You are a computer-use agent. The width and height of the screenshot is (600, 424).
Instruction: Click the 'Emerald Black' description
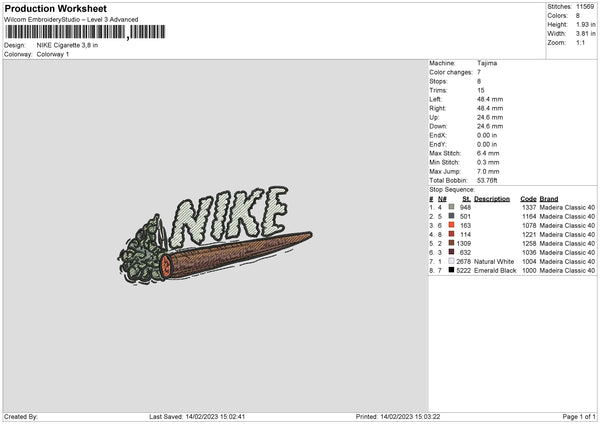[495, 271]
